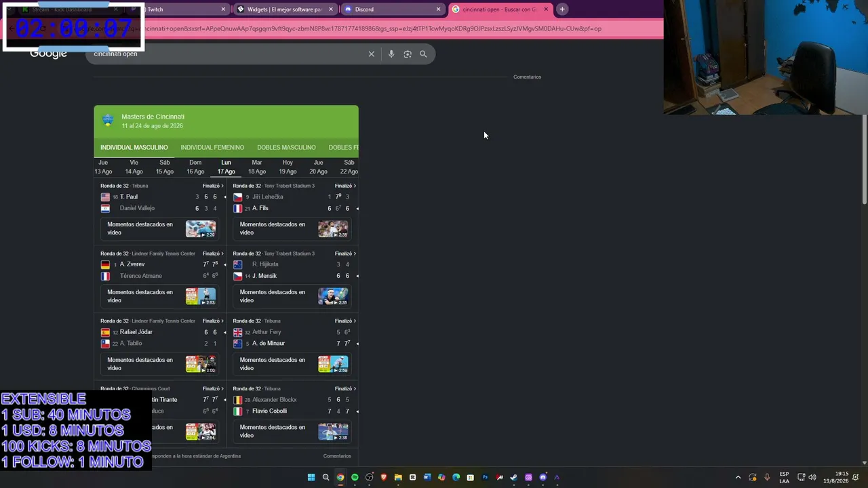Show hidden system tray icons
The image size is (868, 488).
point(738,477)
